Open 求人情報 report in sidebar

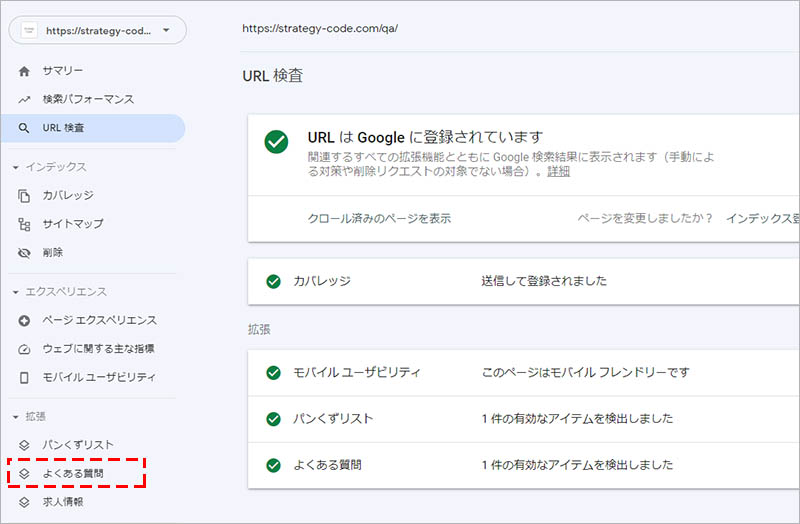63,502
